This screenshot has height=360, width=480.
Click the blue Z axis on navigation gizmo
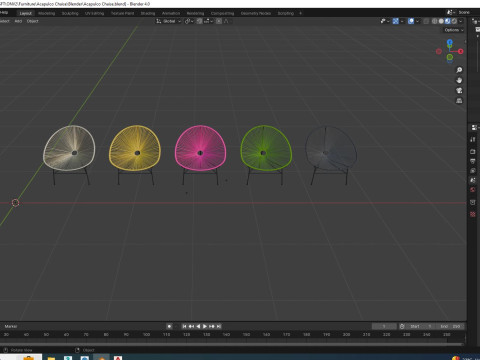coord(450,42)
